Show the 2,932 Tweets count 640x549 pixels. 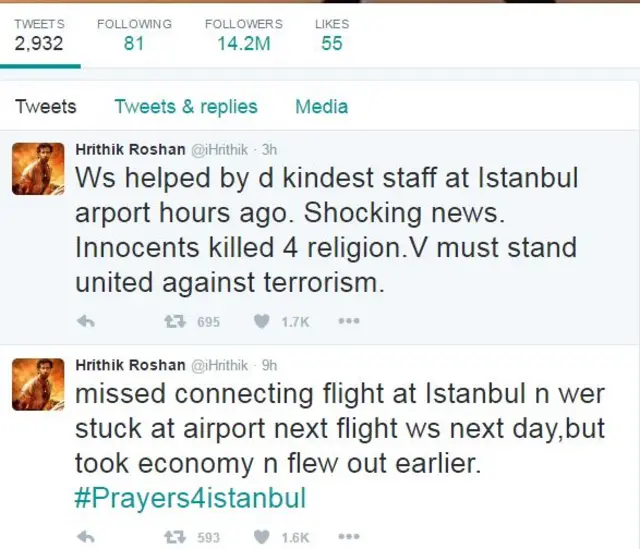click(x=39, y=35)
